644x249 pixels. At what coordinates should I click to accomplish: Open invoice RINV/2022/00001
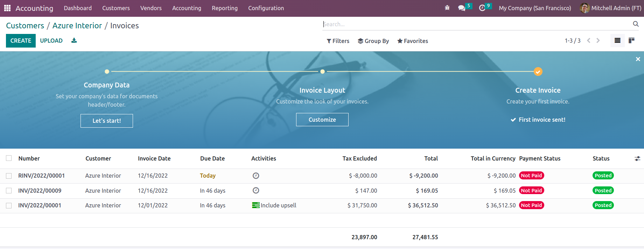pos(42,176)
